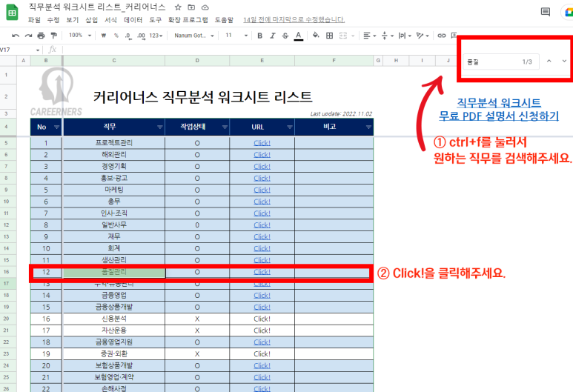Print the spreadsheet

(x=41, y=36)
